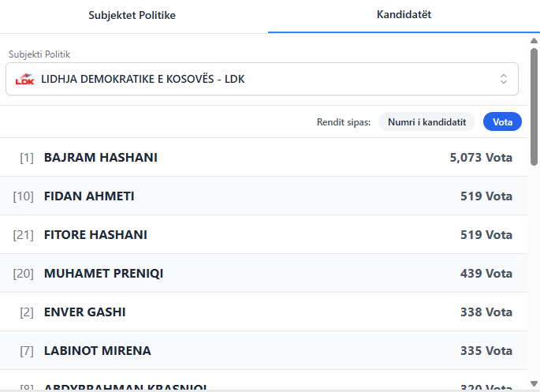Click the scrollbar up arrow

click(x=534, y=39)
